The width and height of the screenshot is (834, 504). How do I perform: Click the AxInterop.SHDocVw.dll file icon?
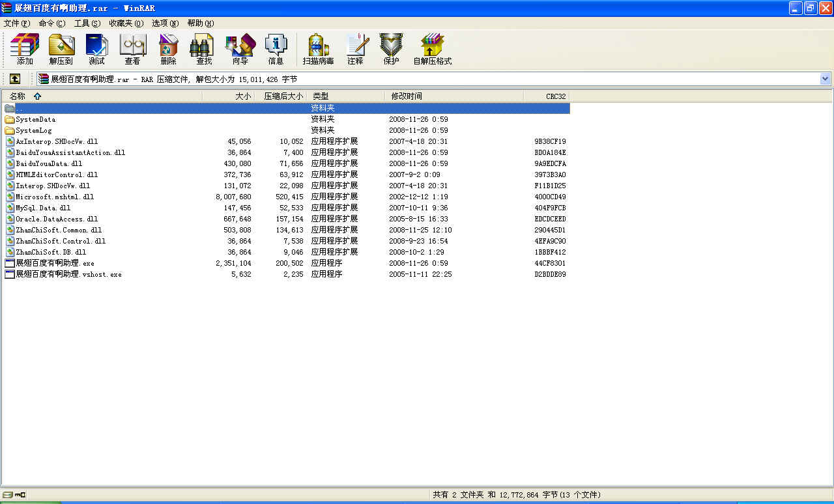[x=10, y=141]
